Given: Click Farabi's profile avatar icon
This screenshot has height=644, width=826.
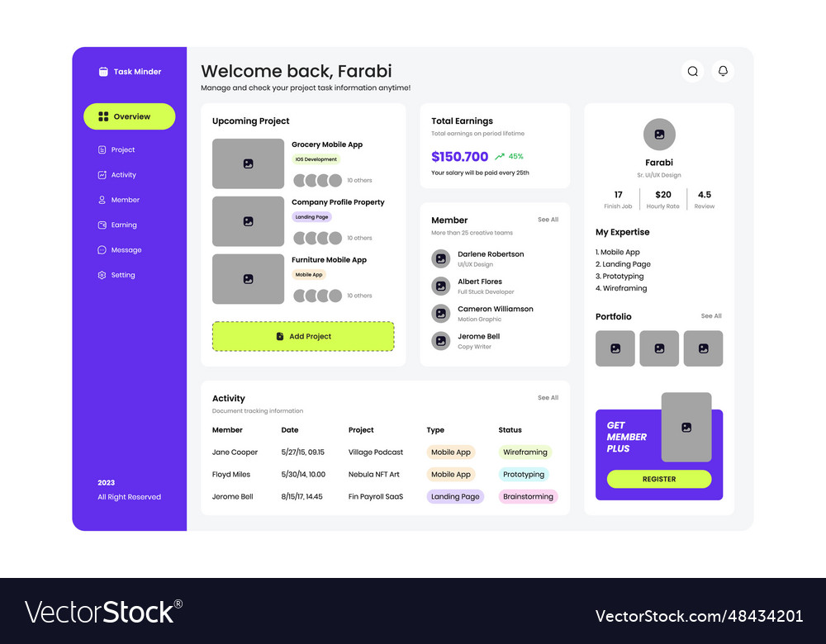Looking at the screenshot, I should (x=659, y=135).
